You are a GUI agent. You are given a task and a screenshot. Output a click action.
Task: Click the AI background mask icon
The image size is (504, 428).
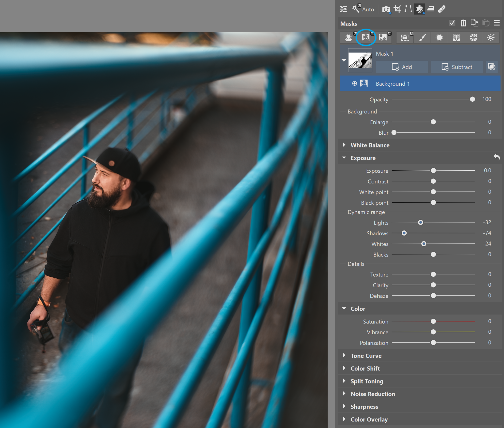coord(366,37)
